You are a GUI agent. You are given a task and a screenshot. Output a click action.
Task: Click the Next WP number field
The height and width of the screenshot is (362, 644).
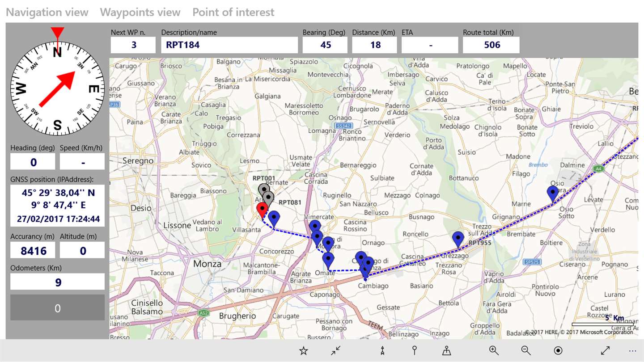pyautogui.click(x=133, y=45)
